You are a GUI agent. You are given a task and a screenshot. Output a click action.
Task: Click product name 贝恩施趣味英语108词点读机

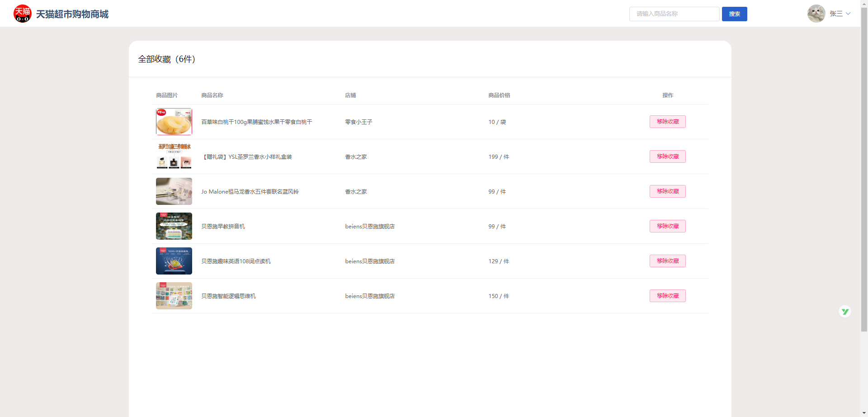[236, 261]
